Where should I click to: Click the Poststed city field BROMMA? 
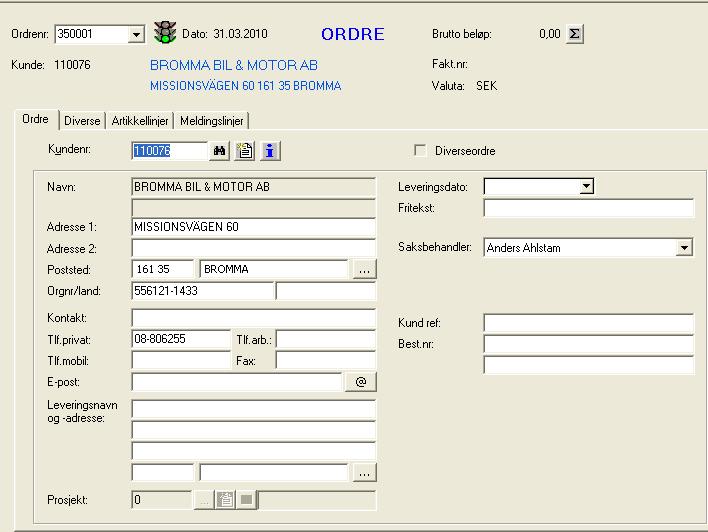(274, 269)
